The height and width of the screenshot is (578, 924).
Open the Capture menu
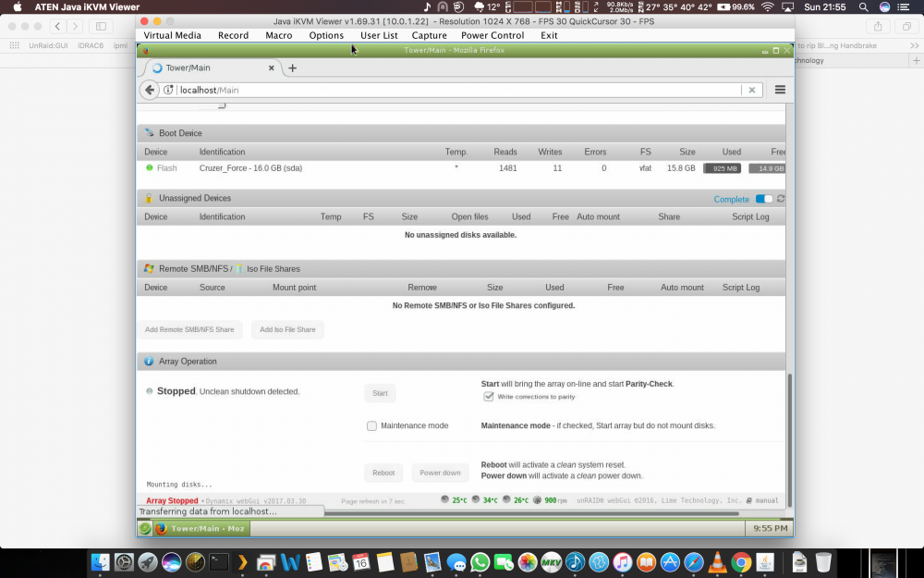(429, 35)
